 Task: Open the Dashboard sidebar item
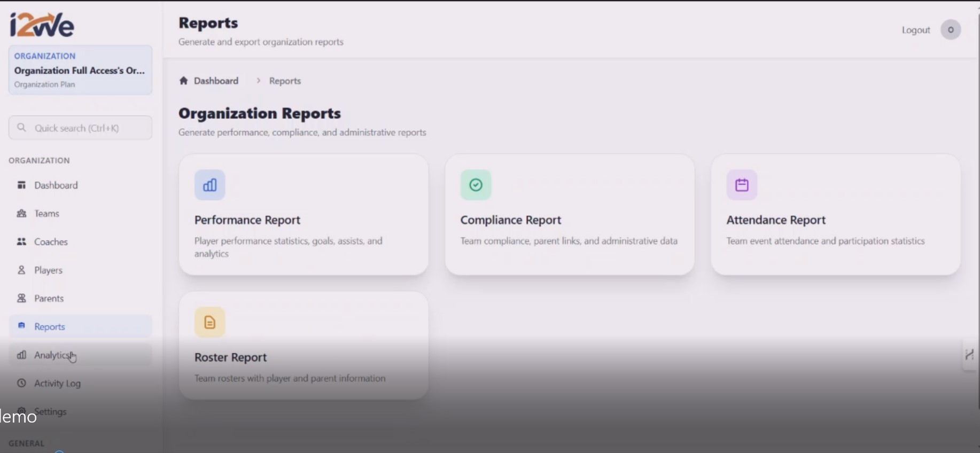(80, 185)
